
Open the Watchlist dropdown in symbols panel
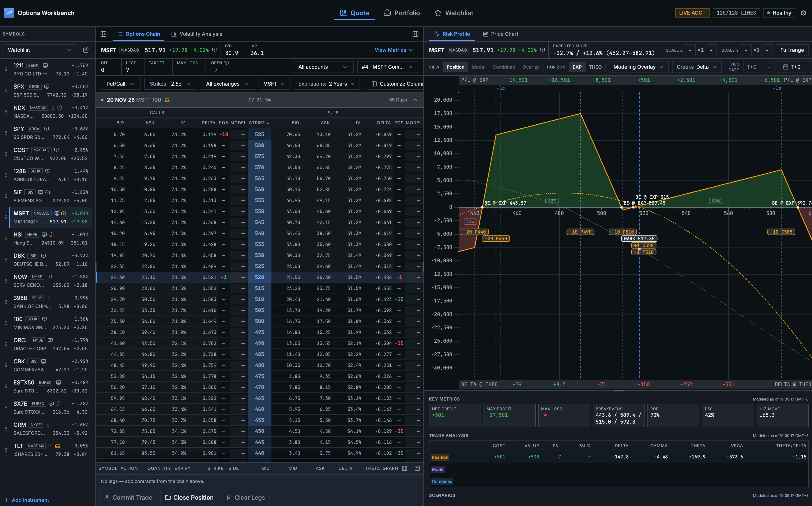click(40, 50)
